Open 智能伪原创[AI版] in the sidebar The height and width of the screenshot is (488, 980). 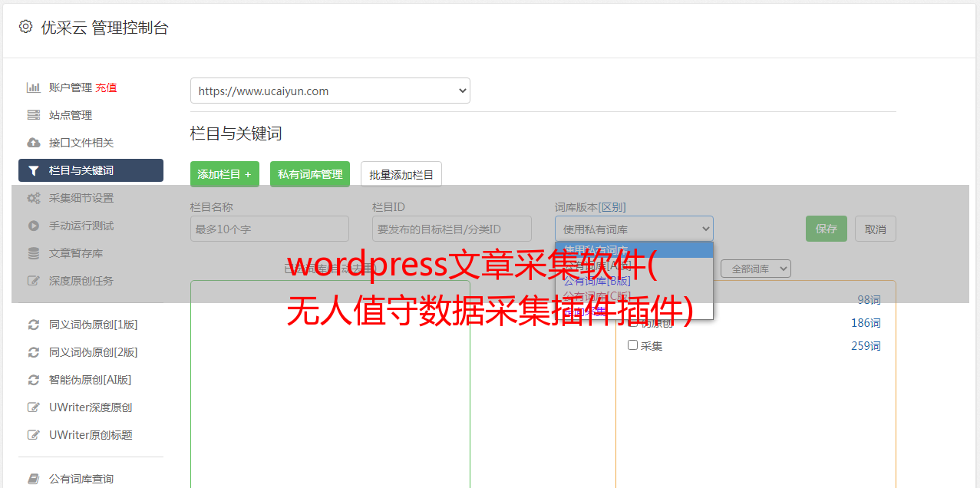(90, 380)
